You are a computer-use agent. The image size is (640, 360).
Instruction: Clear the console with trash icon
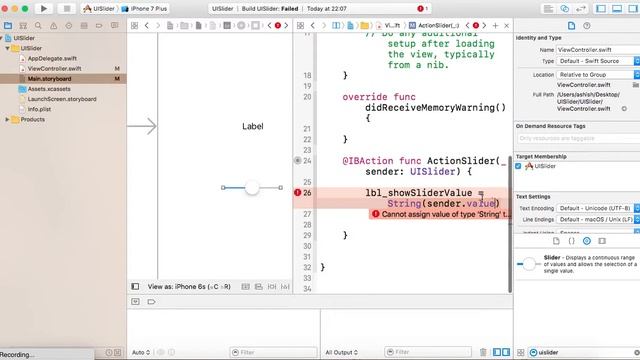483,352
